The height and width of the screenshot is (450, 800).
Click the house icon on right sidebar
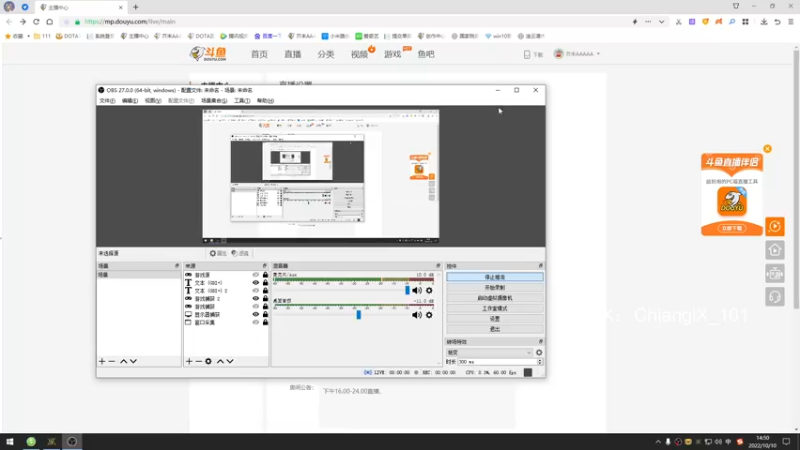tap(774, 250)
